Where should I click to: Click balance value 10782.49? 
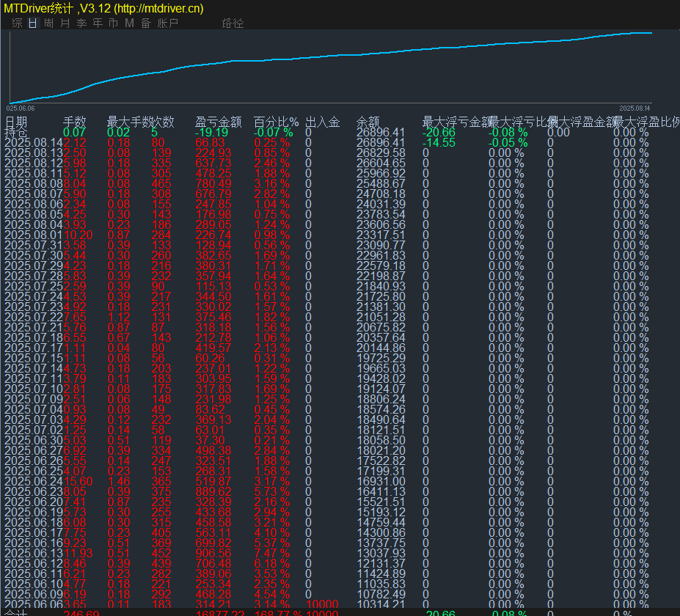coord(381,594)
